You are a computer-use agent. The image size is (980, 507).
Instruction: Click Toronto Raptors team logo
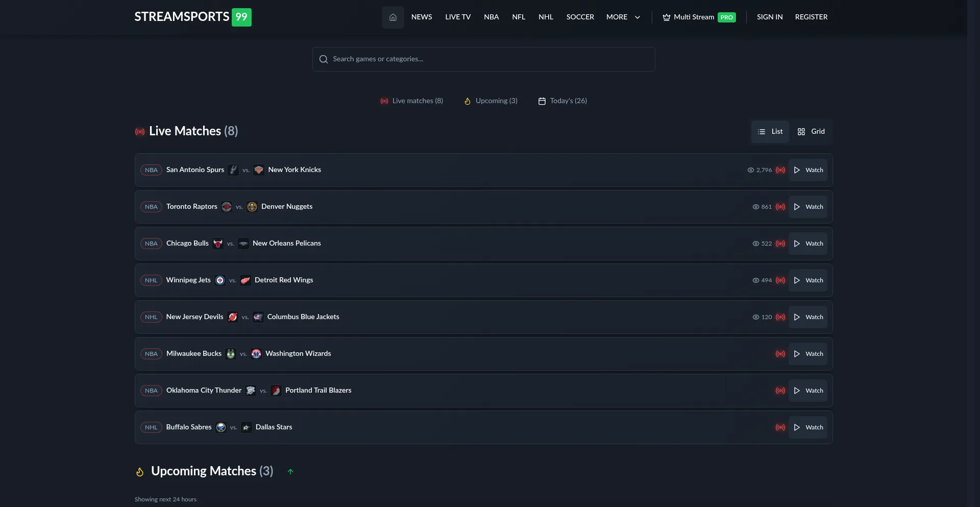[x=227, y=207]
